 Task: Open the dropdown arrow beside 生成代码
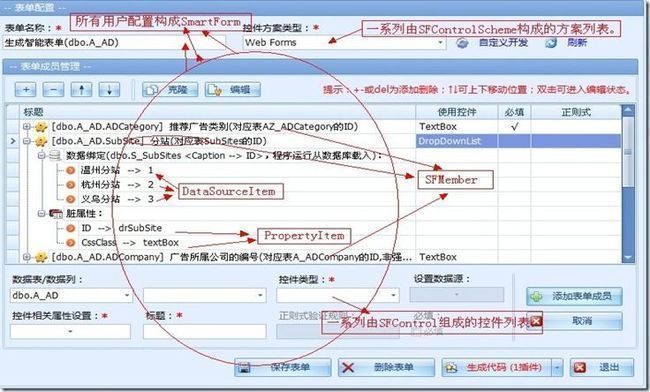click(x=557, y=367)
